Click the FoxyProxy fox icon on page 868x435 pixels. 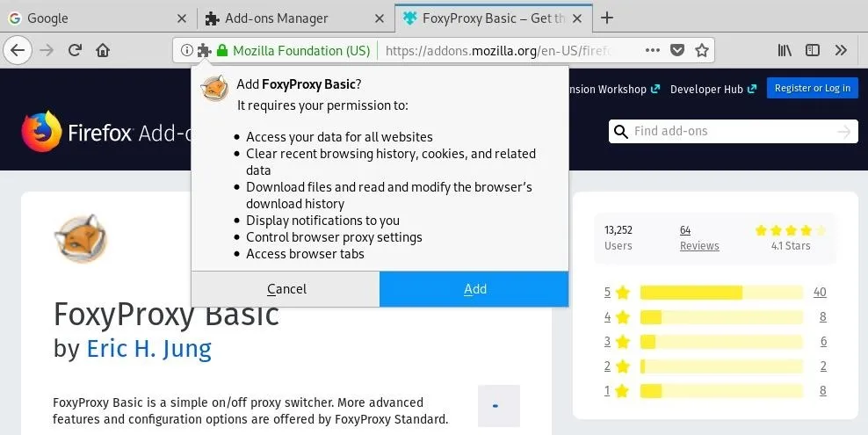point(80,238)
